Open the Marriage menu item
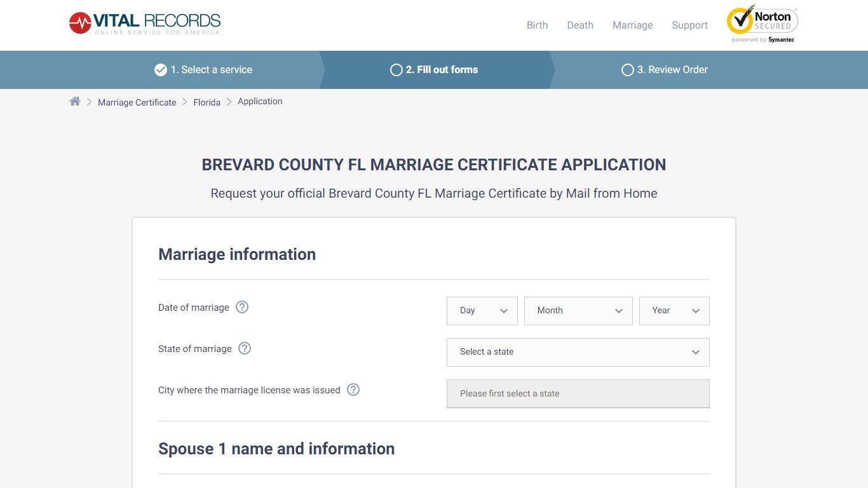The width and height of the screenshot is (868, 488). pyautogui.click(x=632, y=25)
